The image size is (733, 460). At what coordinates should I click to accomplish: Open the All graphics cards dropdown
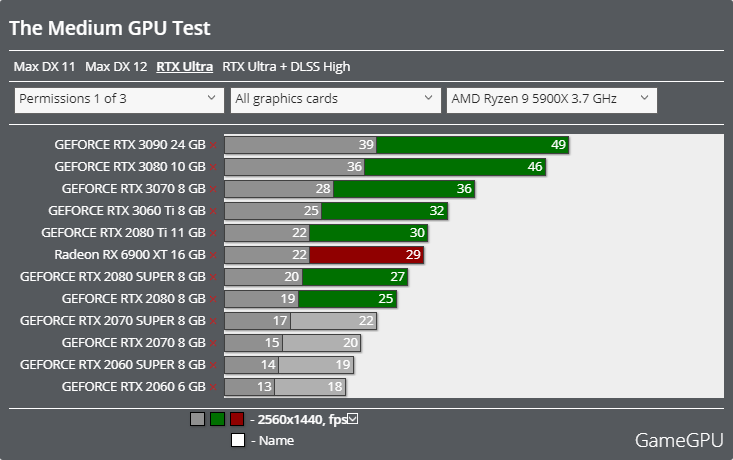[x=336, y=100]
